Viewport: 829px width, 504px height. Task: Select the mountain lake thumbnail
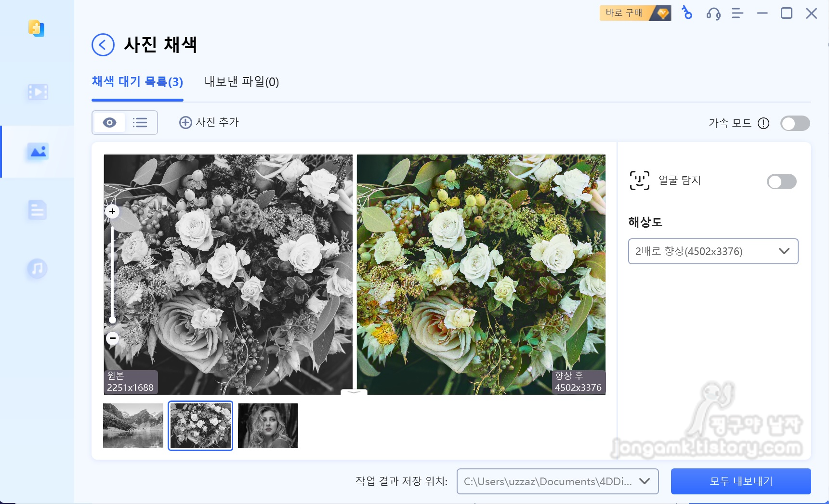pyautogui.click(x=133, y=426)
